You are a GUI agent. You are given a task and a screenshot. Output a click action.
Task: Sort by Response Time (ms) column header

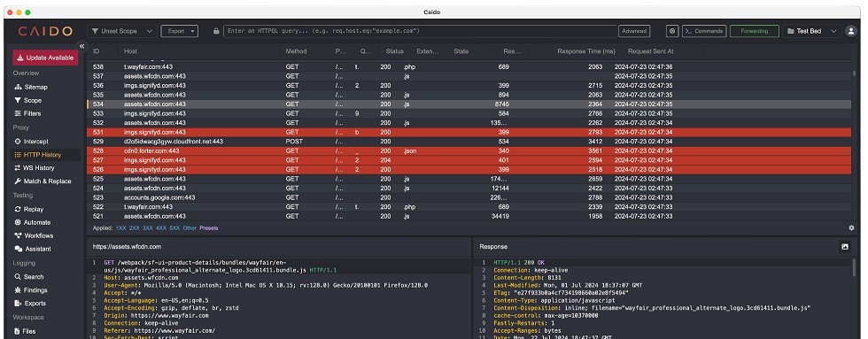(586, 50)
